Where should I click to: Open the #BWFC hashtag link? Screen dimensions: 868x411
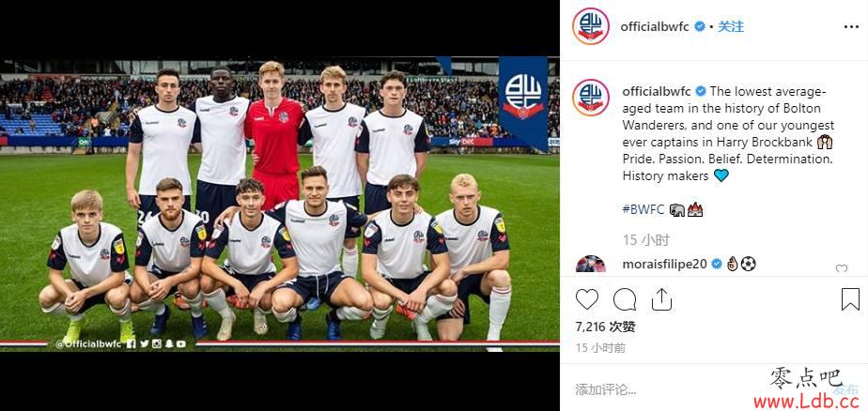pos(643,209)
